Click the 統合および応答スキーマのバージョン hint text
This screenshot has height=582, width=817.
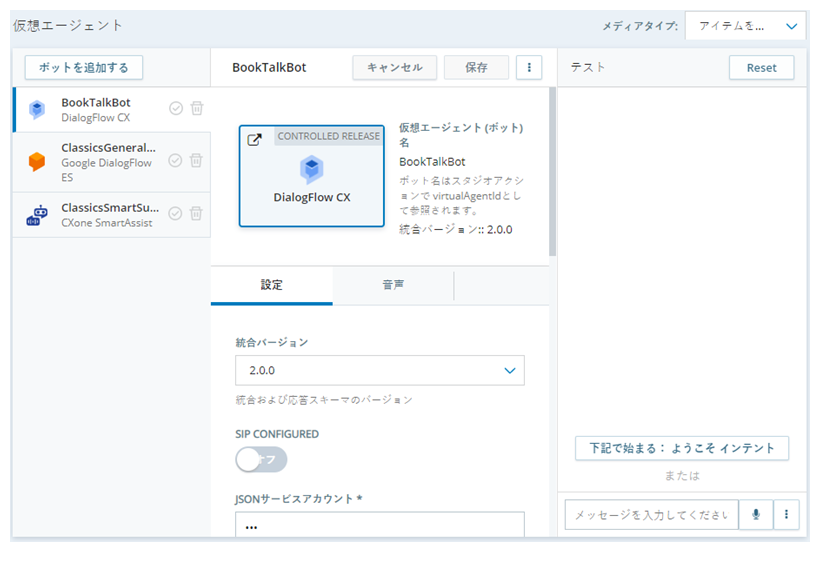click(x=324, y=400)
